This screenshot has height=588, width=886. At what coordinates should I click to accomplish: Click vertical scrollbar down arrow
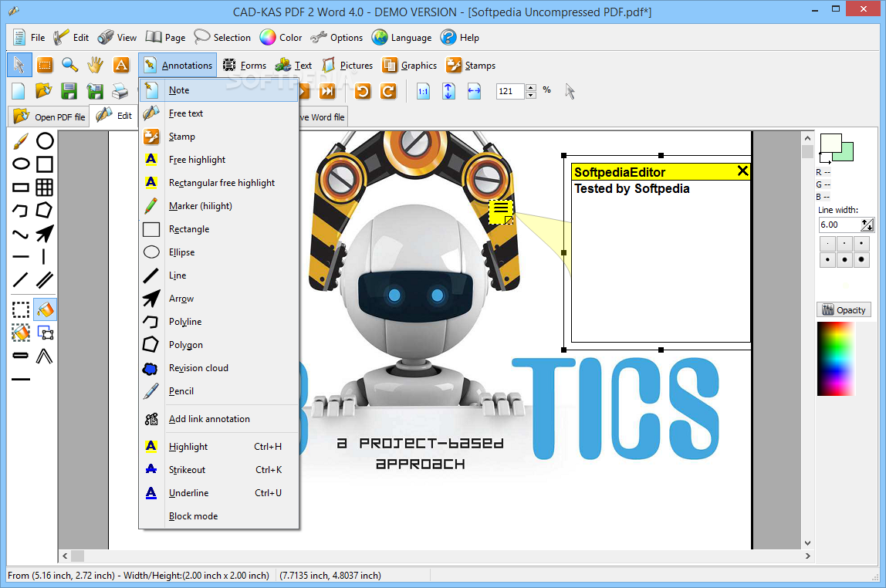click(x=807, y=542)
